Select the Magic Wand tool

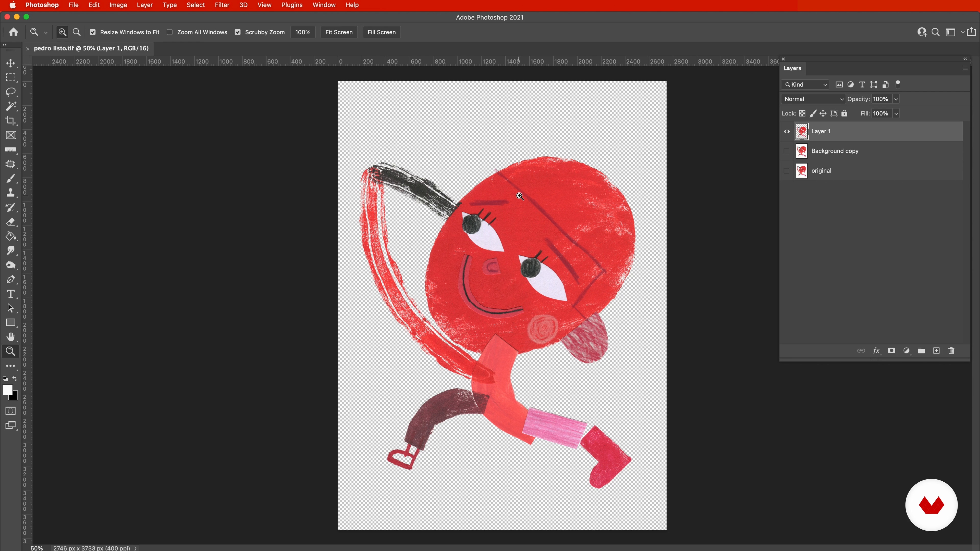pos(11,106)
